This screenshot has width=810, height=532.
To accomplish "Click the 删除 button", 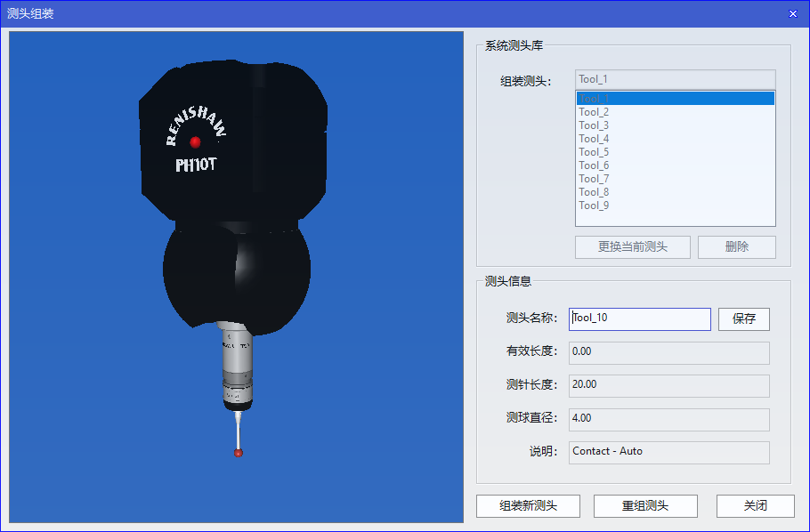I will tap(737, 247).
